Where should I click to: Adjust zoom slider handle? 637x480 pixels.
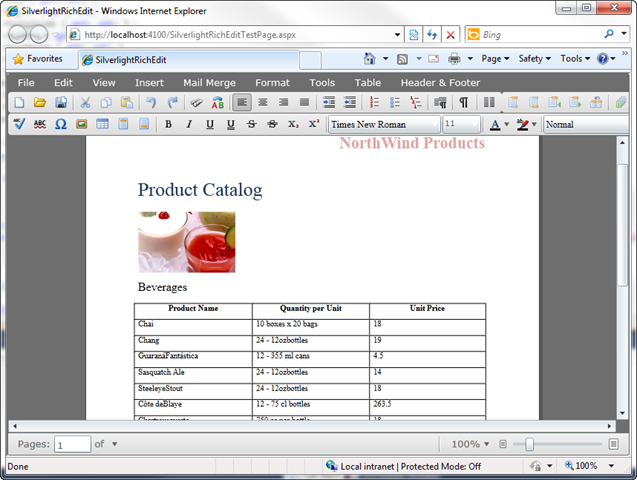coord(529,444)
